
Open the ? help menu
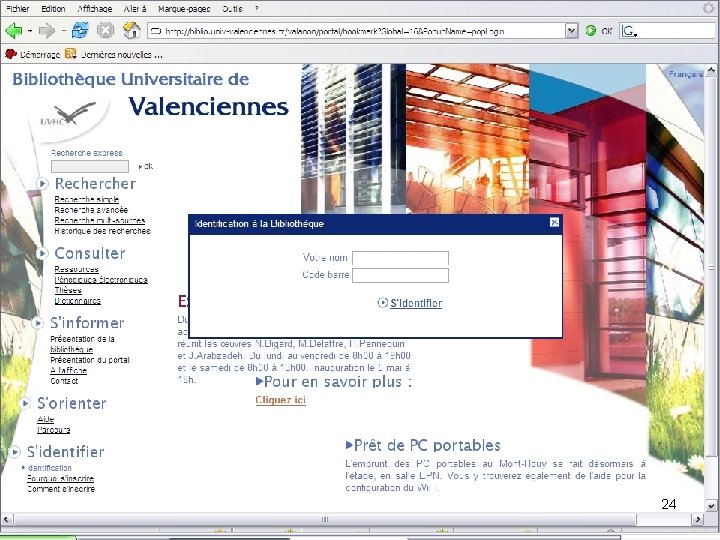257,8
